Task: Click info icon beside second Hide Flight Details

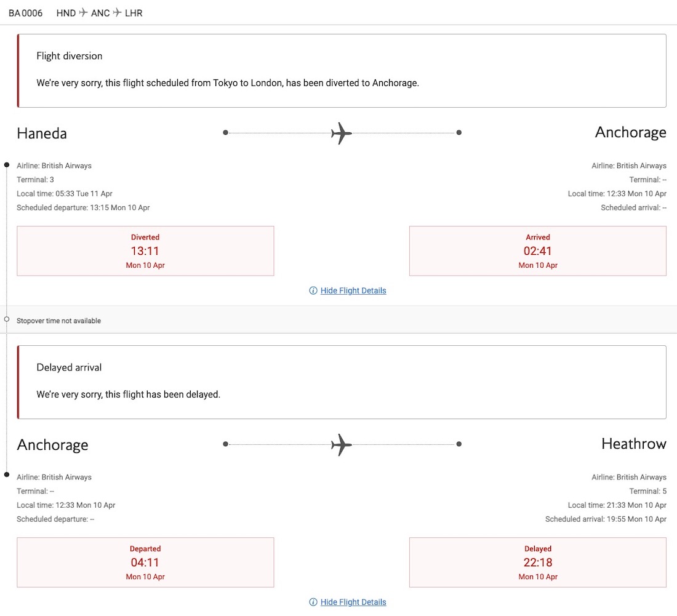Action: click(x=313, y=602)
